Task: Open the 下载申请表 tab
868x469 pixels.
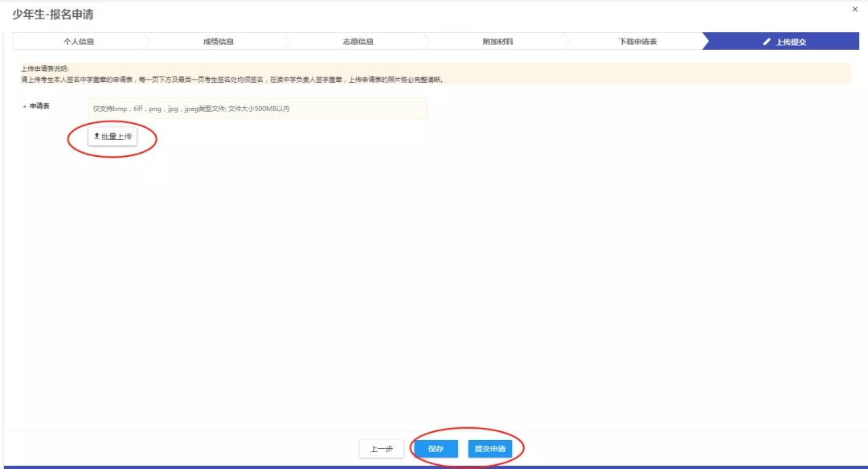Action: pos(639,40)
